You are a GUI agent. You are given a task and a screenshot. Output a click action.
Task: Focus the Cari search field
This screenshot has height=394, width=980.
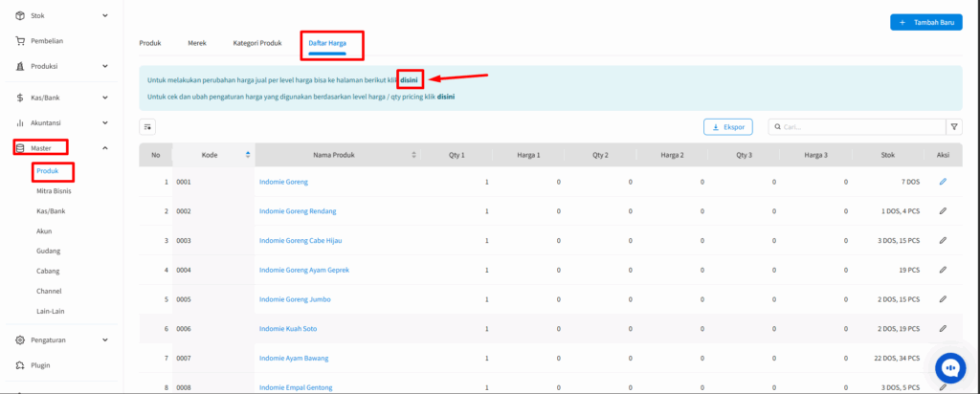(857, 127)
